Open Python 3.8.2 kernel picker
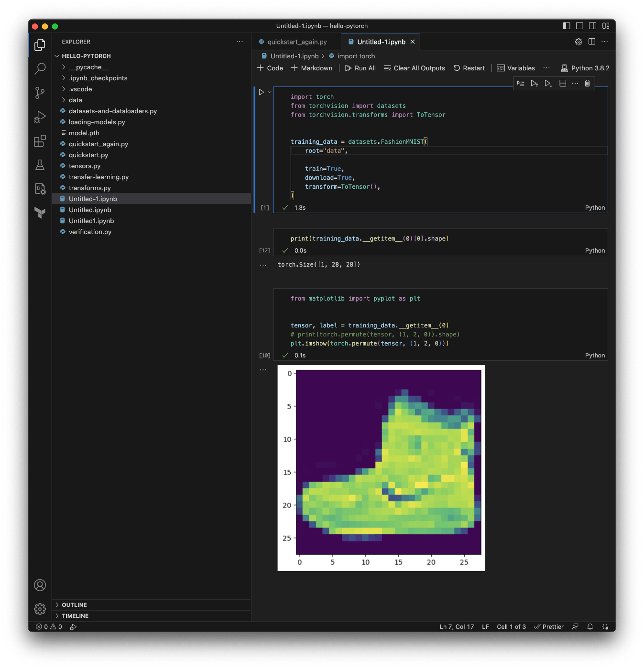The height and width of the screenshot is (669, 644). (x=585, y=68)
